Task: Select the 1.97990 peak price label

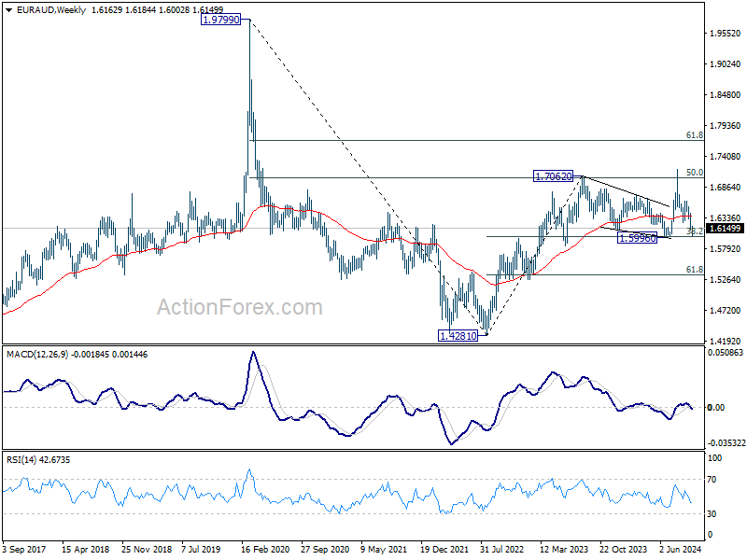Action: coord(221,20)
